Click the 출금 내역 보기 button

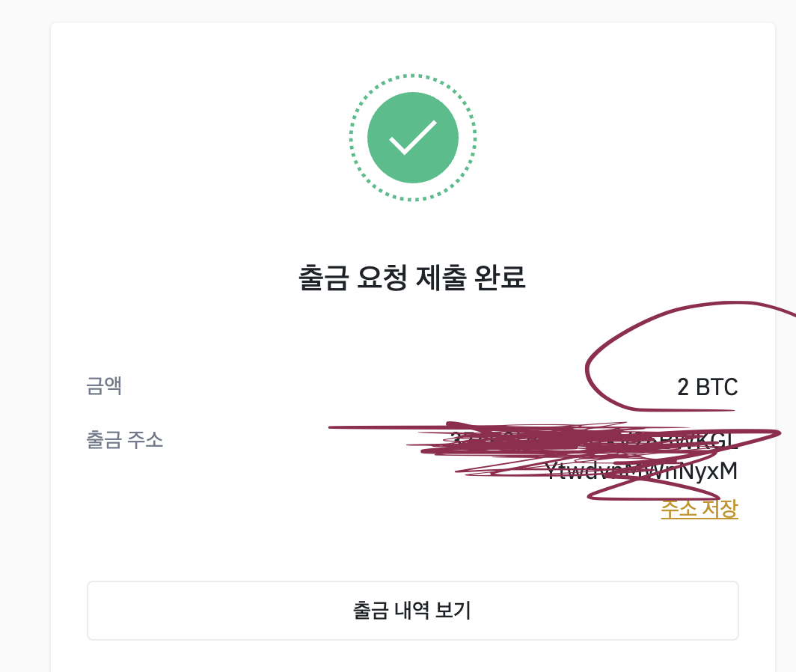[x=412, y=610]
